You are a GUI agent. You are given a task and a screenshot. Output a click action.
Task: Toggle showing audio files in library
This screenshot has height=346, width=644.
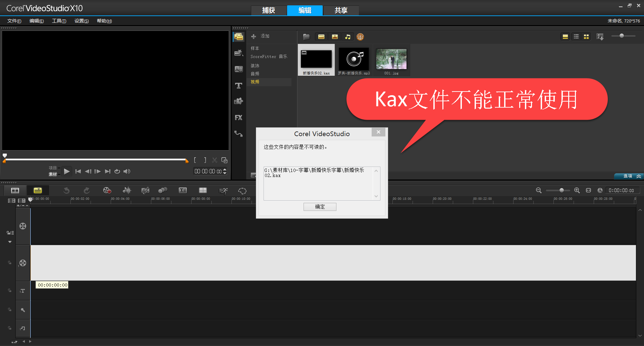pos(348,37)
